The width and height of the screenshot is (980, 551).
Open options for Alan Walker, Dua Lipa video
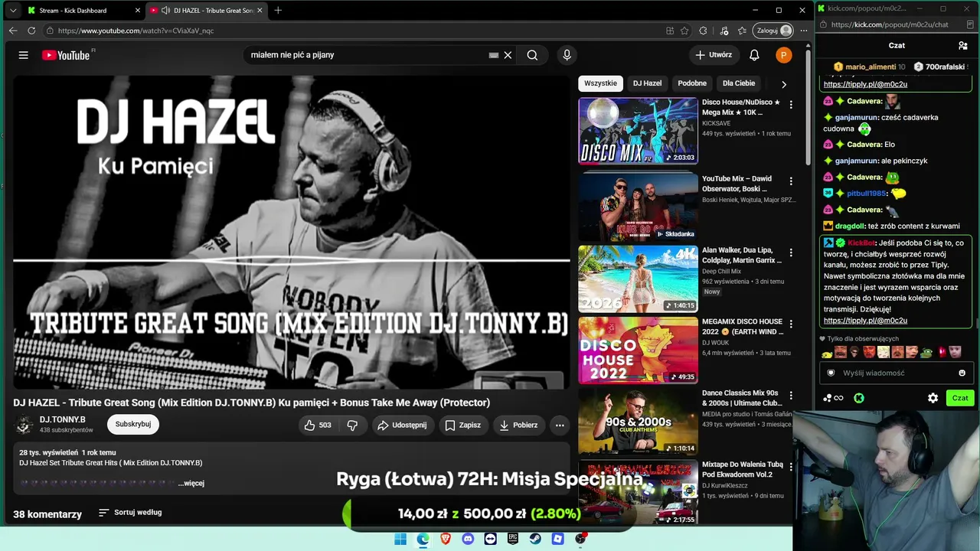tap(791, 253)
